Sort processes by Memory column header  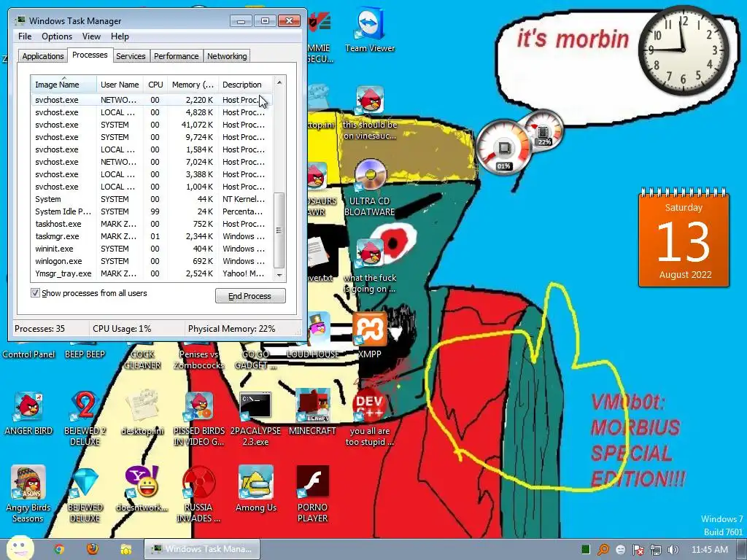[193, 85]
